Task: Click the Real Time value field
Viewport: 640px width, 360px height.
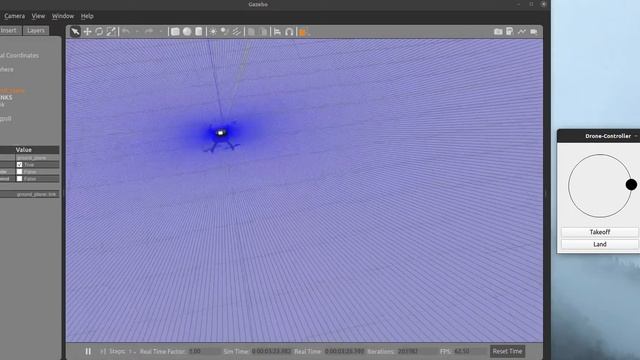Action: (x=344, y=351)
